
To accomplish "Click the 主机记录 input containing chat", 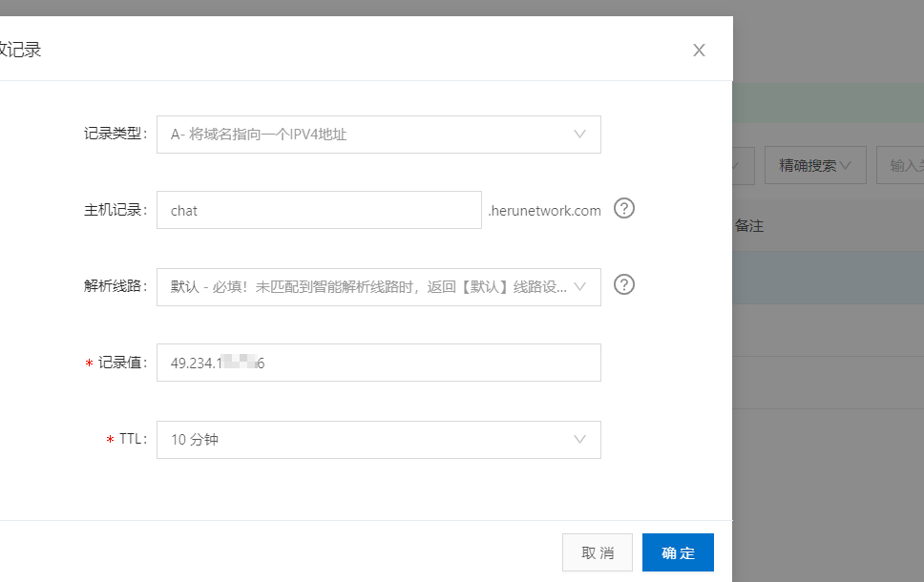I will pos(319,210).
